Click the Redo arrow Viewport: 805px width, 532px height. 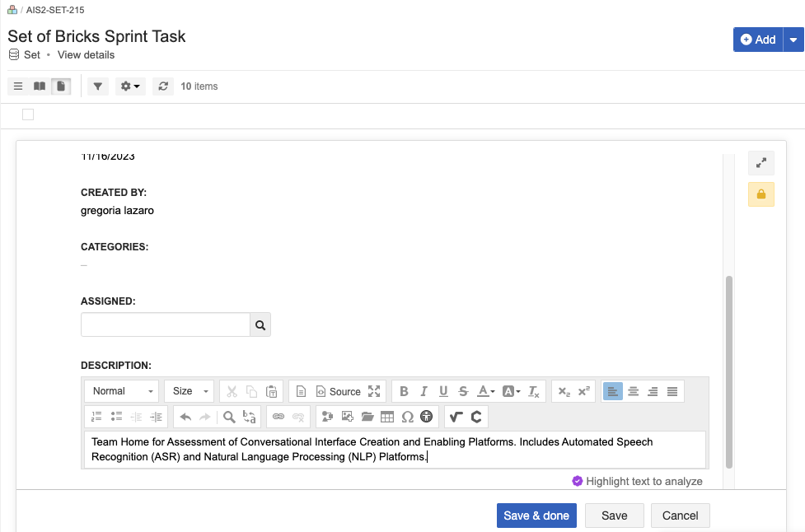pos(205,417)
